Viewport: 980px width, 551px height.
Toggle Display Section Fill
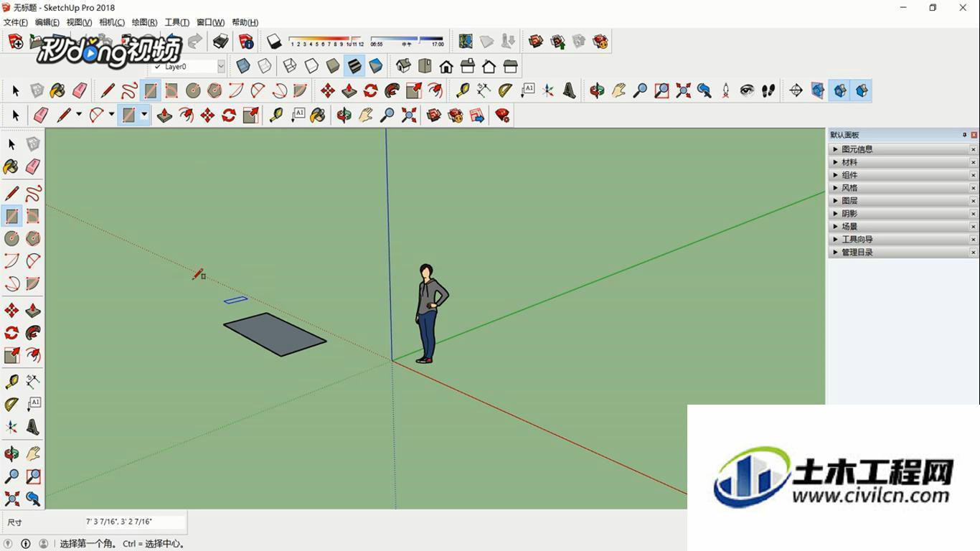click(861, 90)
